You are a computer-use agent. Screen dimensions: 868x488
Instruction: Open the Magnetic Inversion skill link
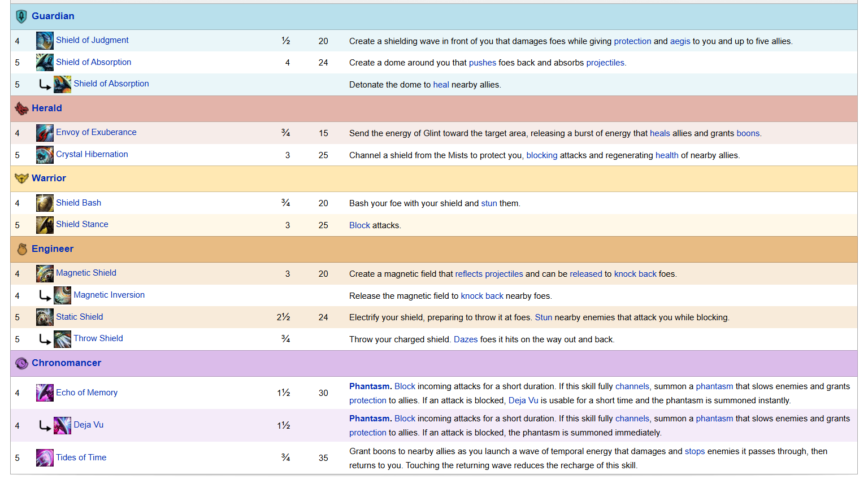[x=109, y=295]
